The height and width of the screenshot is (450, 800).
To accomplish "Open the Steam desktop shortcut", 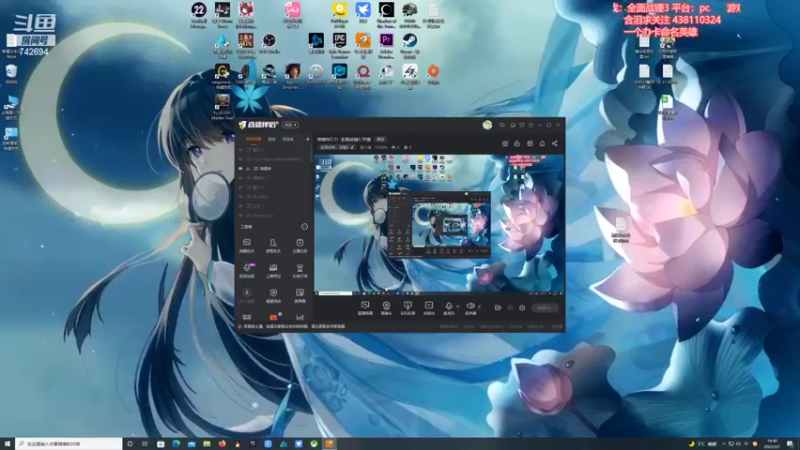I will (x=410, y=41).
